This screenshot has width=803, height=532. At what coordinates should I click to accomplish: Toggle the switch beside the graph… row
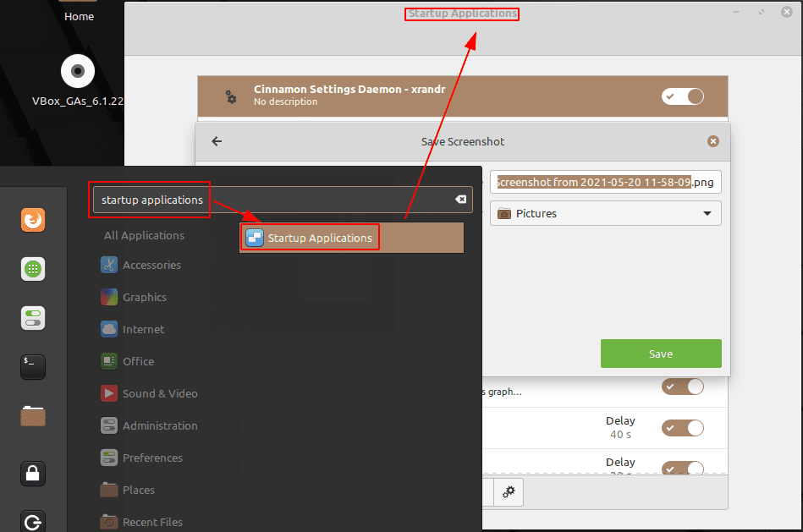click(683, 387)
